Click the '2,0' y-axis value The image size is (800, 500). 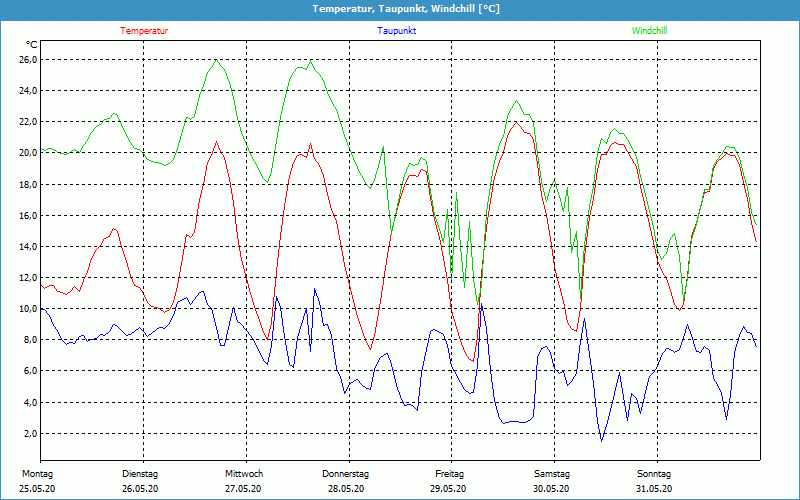(31, 434)
